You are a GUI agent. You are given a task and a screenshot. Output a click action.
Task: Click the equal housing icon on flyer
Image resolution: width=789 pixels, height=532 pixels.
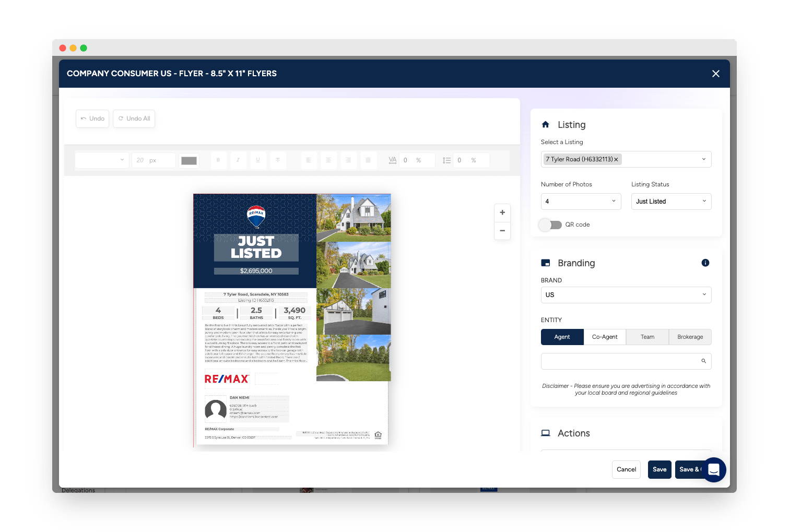coord(379,435)
